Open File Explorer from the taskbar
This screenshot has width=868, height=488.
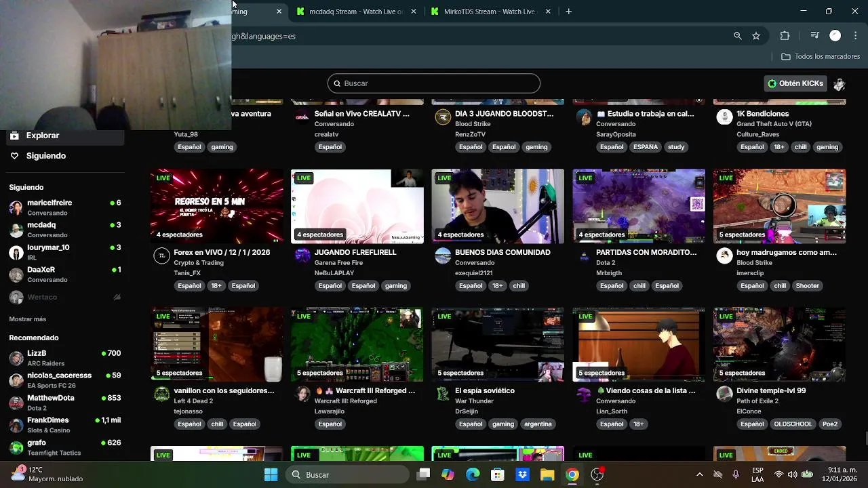tap(547, 475)
